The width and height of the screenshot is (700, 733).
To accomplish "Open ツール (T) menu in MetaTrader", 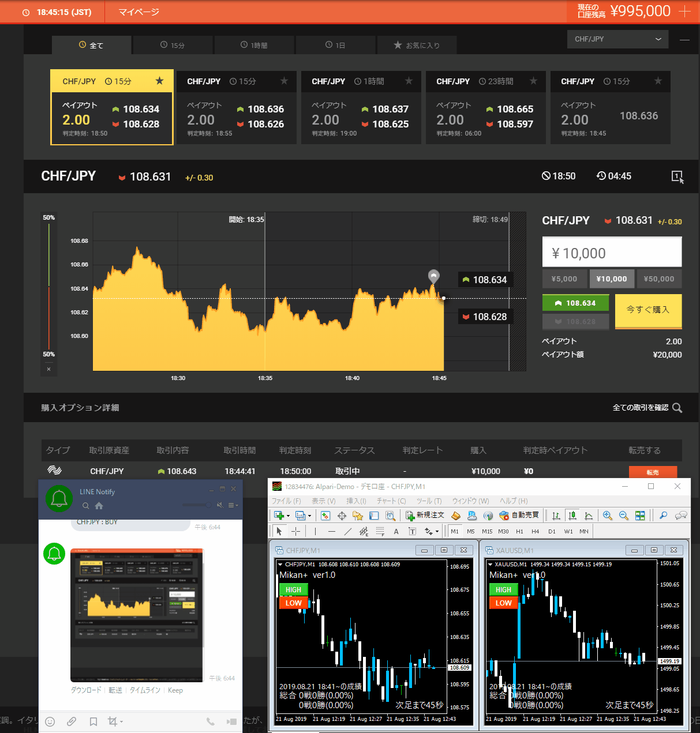I will pyautogui.click(x=429, y=501).
